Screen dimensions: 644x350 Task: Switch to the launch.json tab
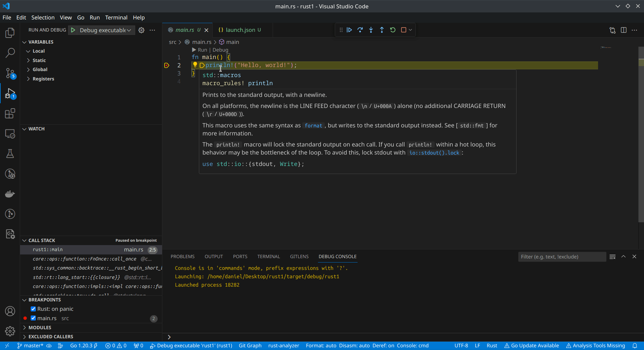tap(241, 30)
